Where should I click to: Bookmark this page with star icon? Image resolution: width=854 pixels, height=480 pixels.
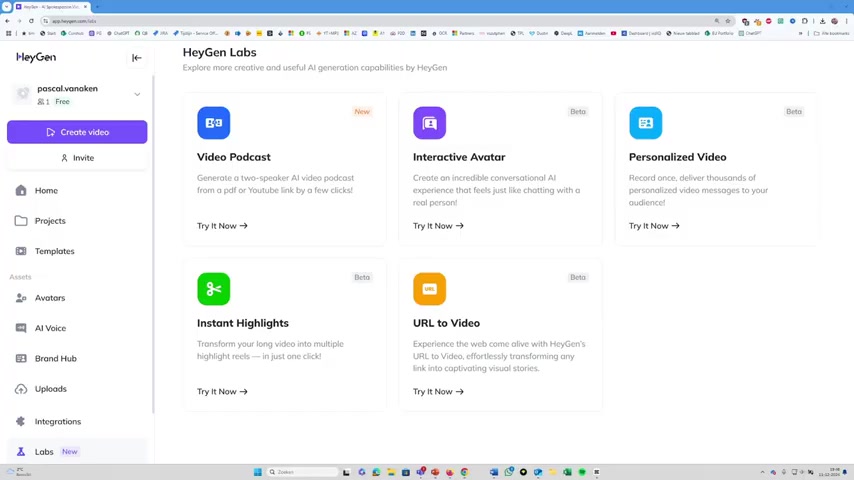coord(728,21)
